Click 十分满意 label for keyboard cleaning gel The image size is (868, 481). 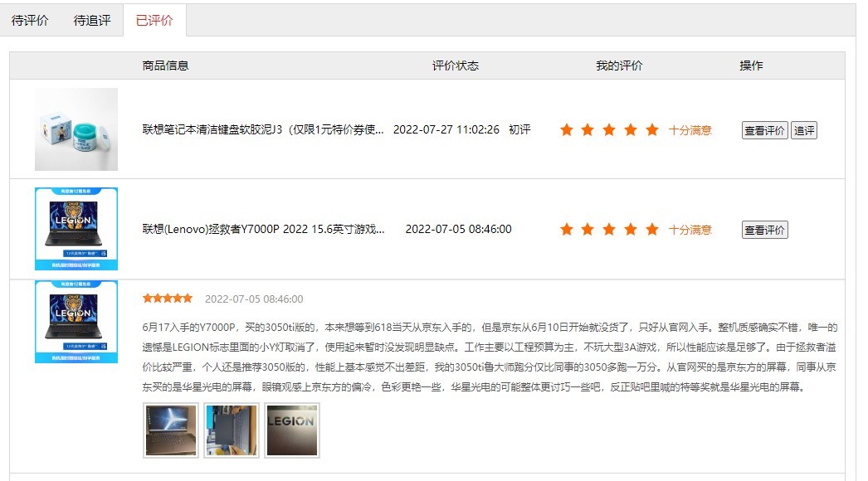(690, 130)
